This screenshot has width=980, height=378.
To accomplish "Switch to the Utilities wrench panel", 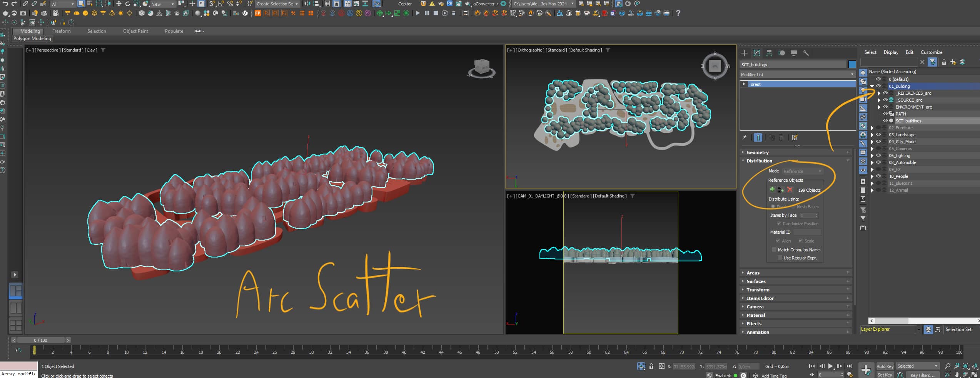I will (806, 53).
